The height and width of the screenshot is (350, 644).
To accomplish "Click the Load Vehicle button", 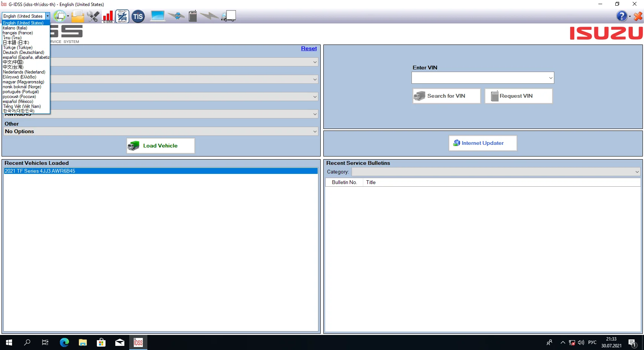I will point(161,146).
